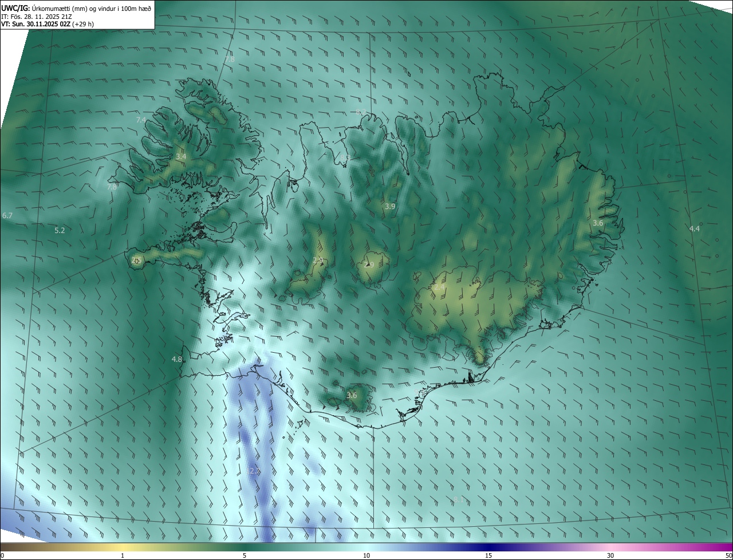Click the 3.9 value in north Iceland

pos(390,206)
